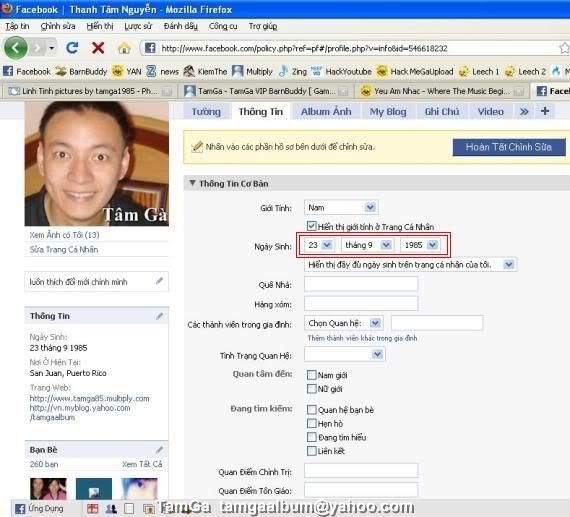Screen dimensions: 570x517
Task: Reload the page with the blue refresh icon
Action: (x=72, y=48)
